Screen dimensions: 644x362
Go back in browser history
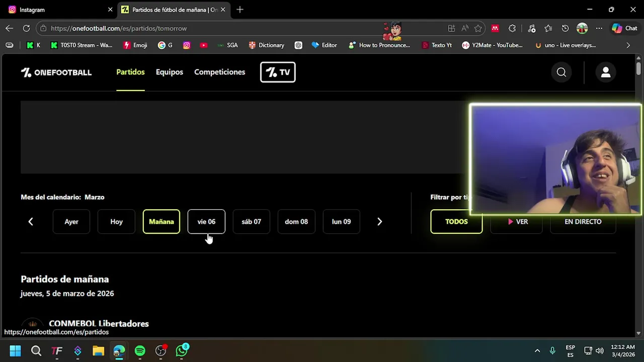[10, 28]
